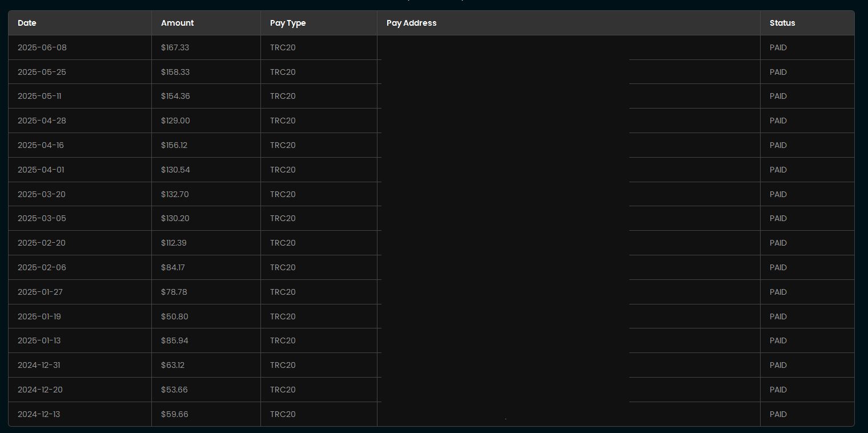Select the $158.33 payment amount
This screenshot has height=433, width=868.
(x=175, y=72)
